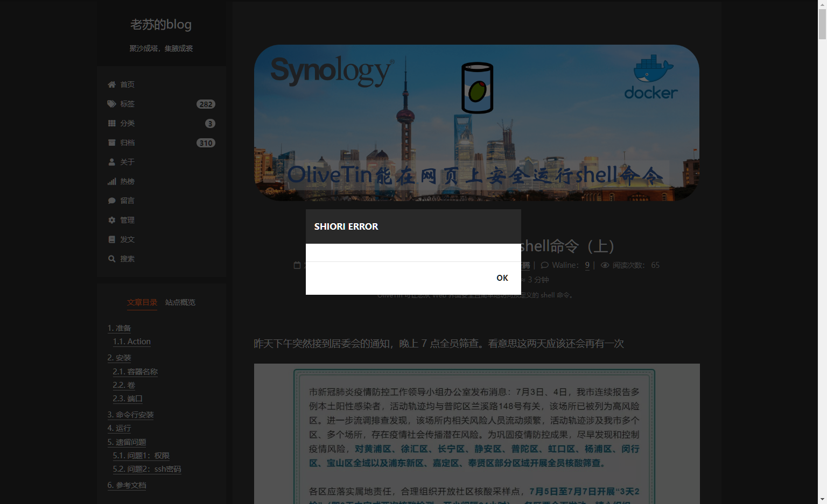Viewport: 827px width, 504px height.
Task: Switch to the 文章目录 tab
Action: [142, 302]
